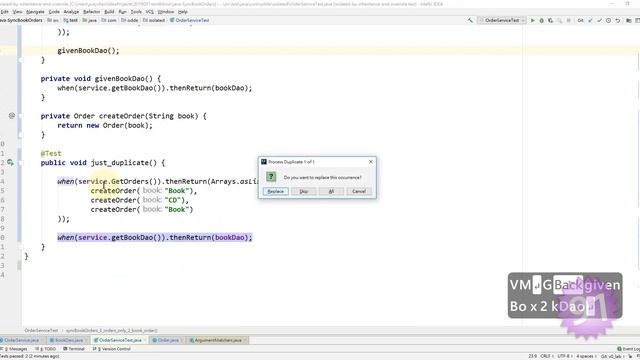The height and width of the screenshot is (360, 640).
Task: Click the src folder breadcrumb
Action: (53, 20)
